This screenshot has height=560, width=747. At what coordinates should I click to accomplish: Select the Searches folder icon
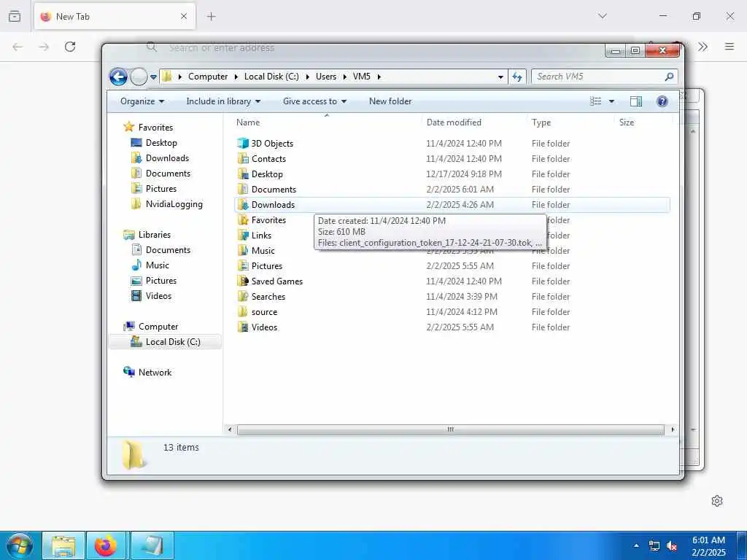tap(242, 296)
